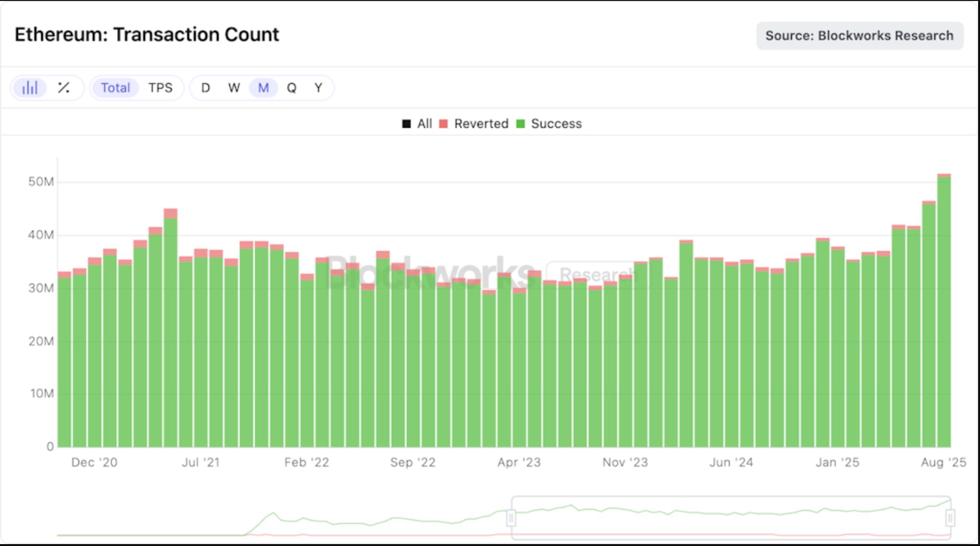980x546 pixels.
Task: Choose quarterly (Q) interval
Action: [291, 88]
